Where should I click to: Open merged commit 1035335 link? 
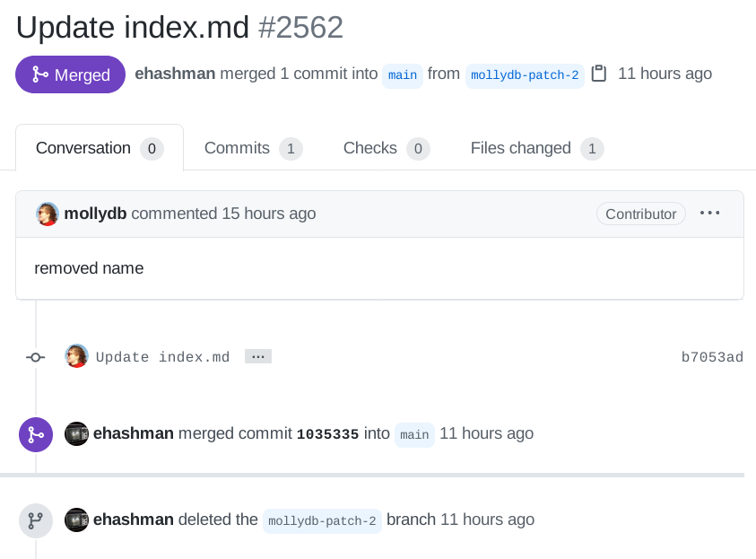328,434
